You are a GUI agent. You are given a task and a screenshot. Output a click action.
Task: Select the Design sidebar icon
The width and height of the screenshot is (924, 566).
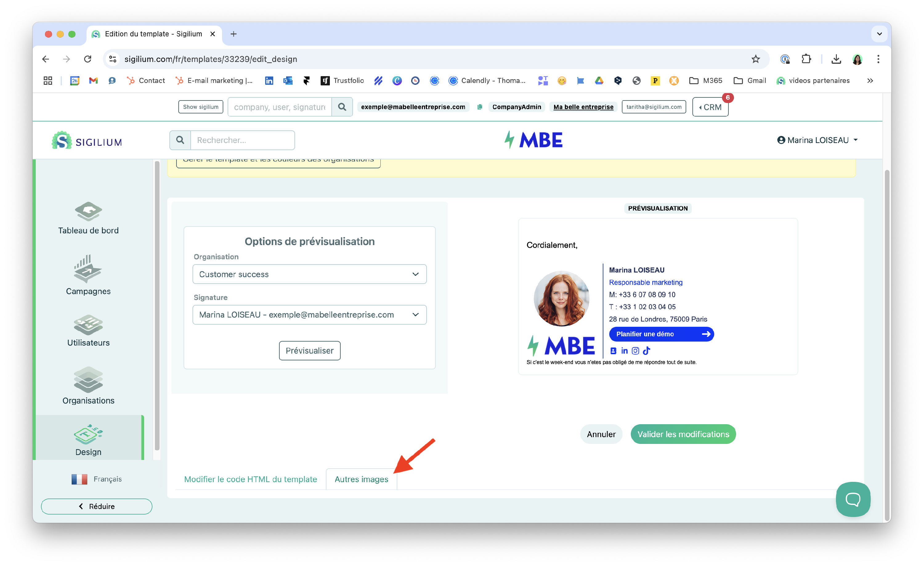point(88,435)
